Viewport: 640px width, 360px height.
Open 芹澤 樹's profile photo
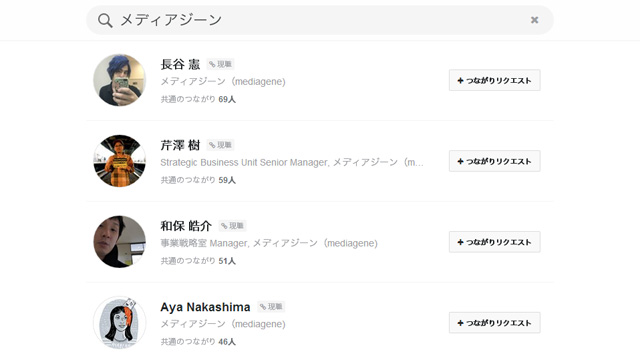[x=120, y=161]
